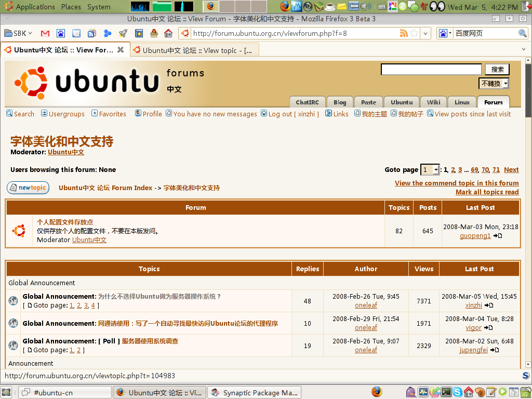Click the xeyes applet in top panel

pos(437,6)
